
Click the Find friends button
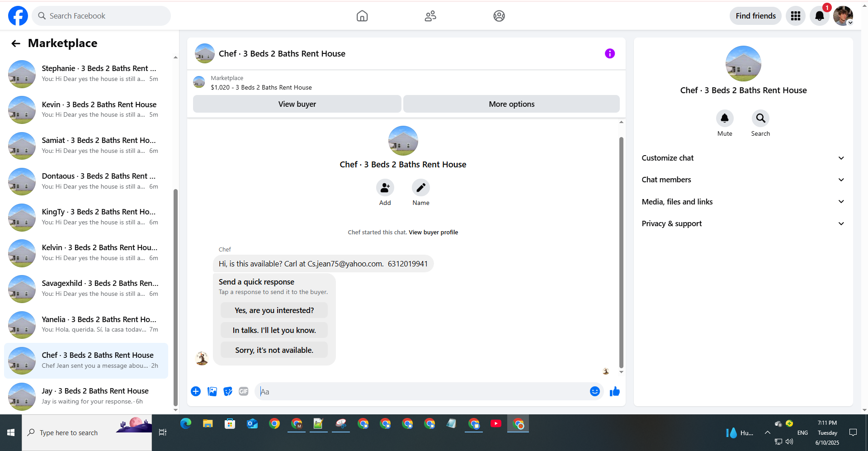click(x=755, y=16)
